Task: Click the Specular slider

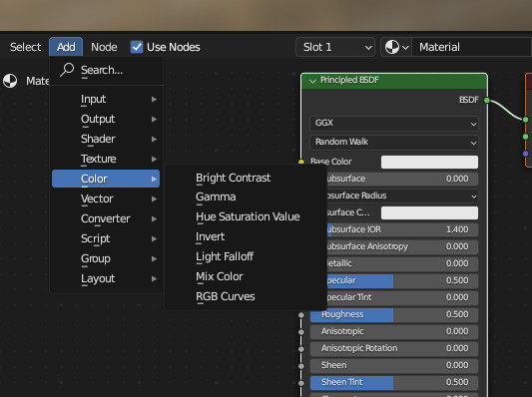Action: [x=402, y=280]
